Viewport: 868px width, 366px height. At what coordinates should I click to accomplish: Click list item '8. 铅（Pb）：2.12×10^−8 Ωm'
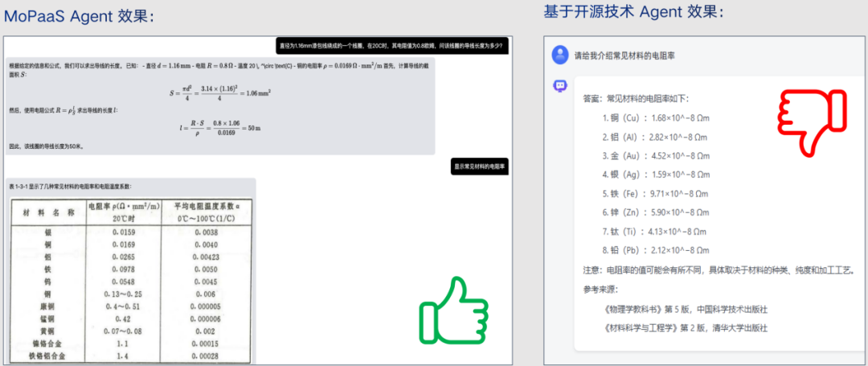656,250
